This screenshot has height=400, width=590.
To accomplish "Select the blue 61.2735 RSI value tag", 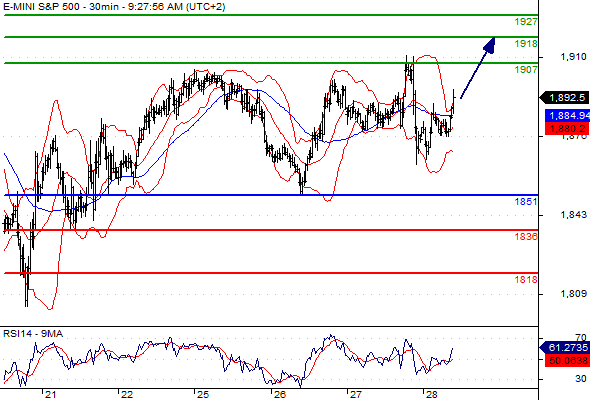I will coord(565,348).
